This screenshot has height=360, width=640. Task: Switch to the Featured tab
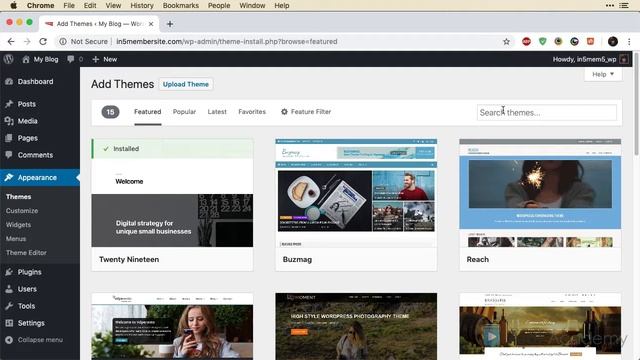coord(148,112)
